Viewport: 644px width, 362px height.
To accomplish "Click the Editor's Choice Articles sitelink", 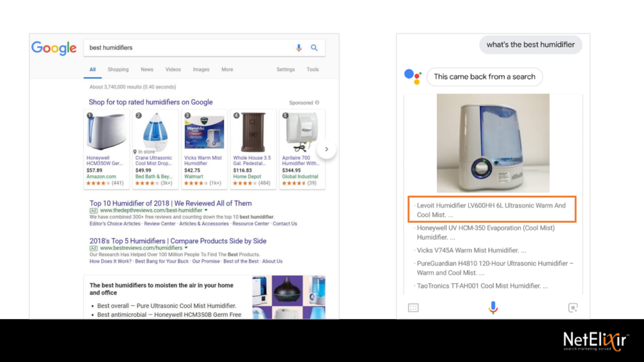I will click(x=115, y=223).
